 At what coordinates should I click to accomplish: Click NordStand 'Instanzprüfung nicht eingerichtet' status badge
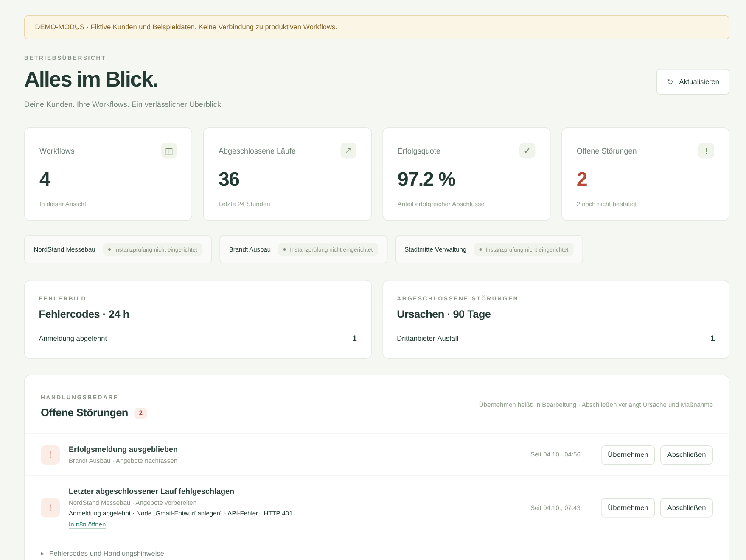[153, 249]
